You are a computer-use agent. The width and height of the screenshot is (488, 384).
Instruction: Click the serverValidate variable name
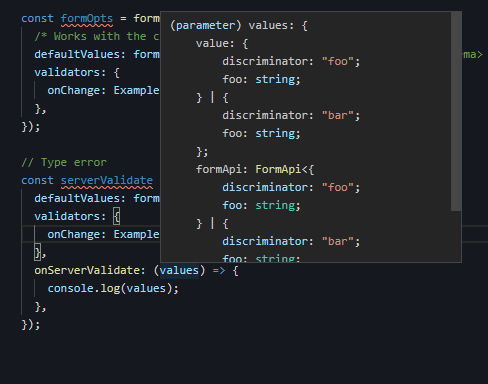pyautogui.click(x=107, y=181)
